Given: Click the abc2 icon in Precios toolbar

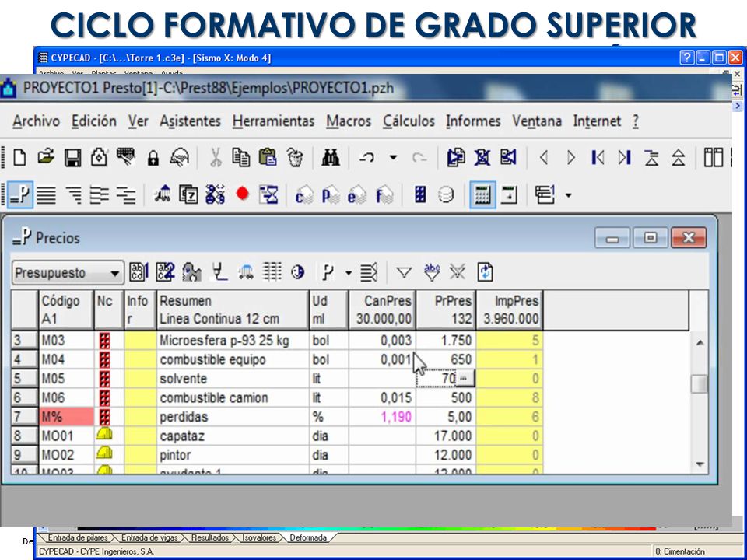Looking at the screenshot, I should pos(165,272).
